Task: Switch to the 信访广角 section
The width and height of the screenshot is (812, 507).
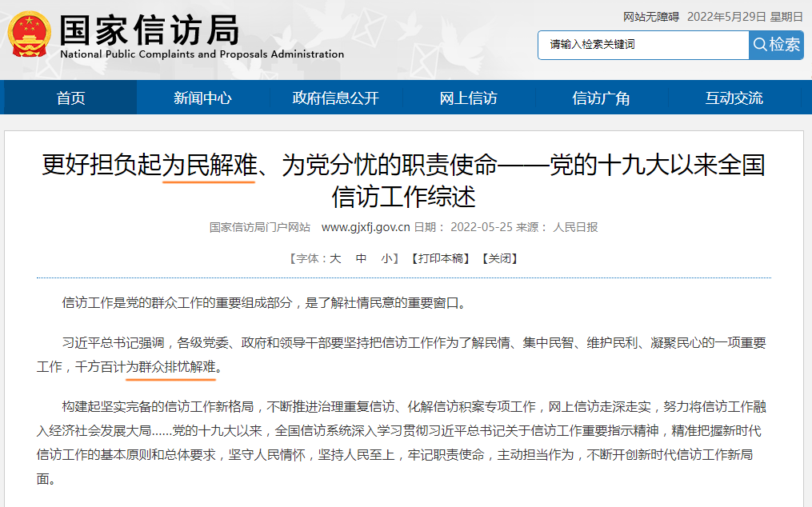Action: pos(601,98)
